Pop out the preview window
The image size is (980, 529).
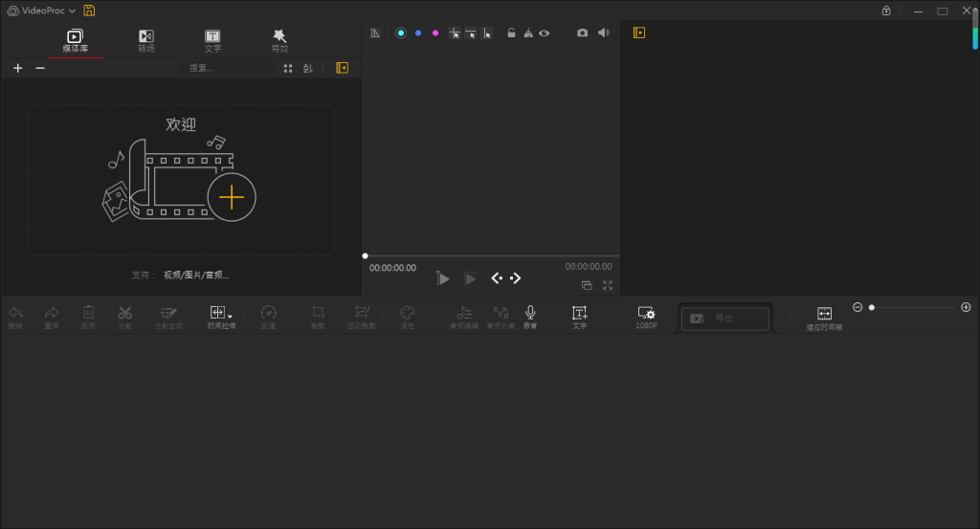587,285
